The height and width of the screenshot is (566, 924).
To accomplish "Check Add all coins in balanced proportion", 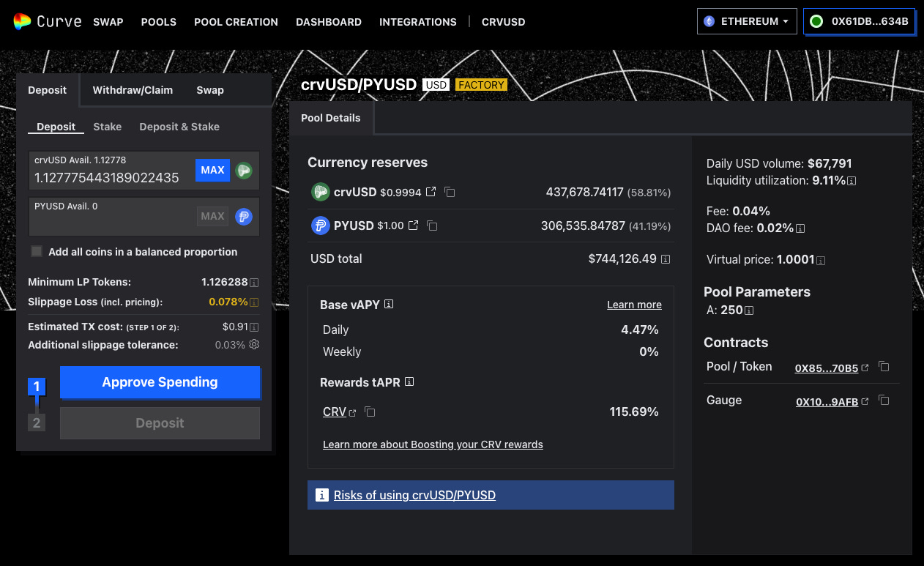I will point(37,251).
